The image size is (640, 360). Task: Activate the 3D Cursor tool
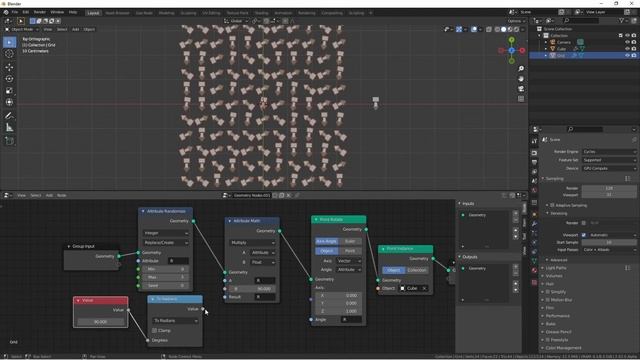(x=9, y=53)
